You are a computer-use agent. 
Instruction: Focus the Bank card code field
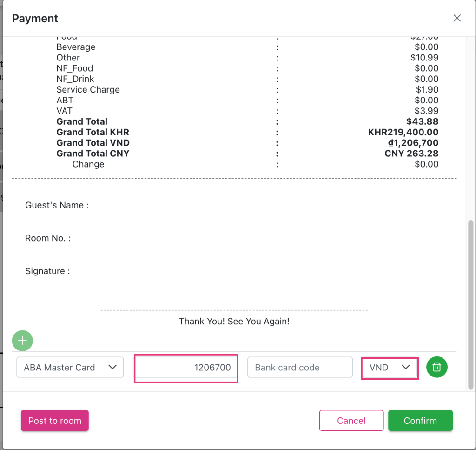(300, 367)
